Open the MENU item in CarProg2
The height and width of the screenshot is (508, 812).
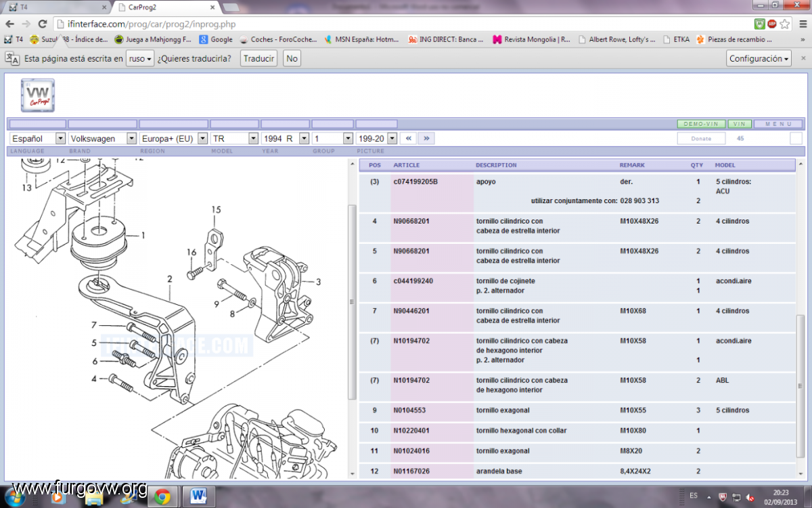778,125
